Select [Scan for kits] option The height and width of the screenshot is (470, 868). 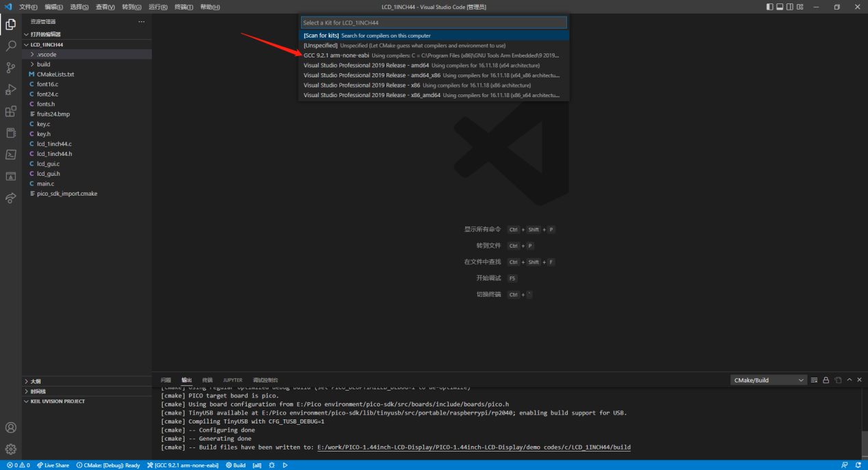click(x=434, y=36)
